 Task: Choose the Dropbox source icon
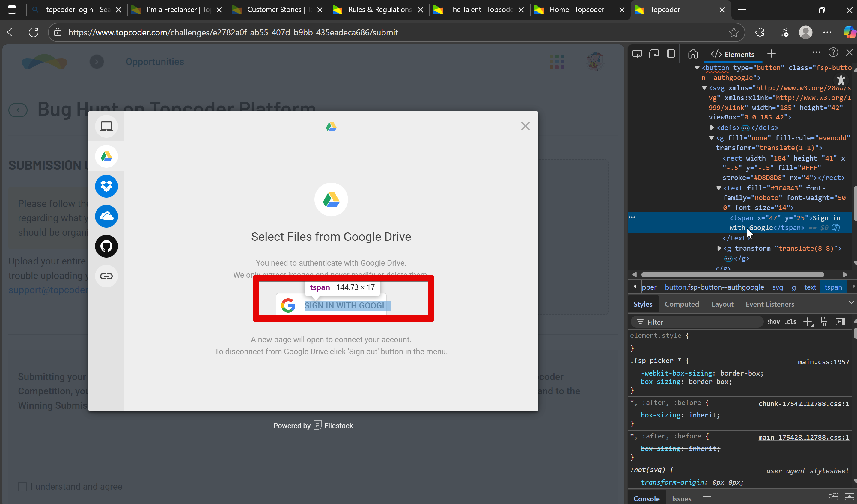pos(106,186)
